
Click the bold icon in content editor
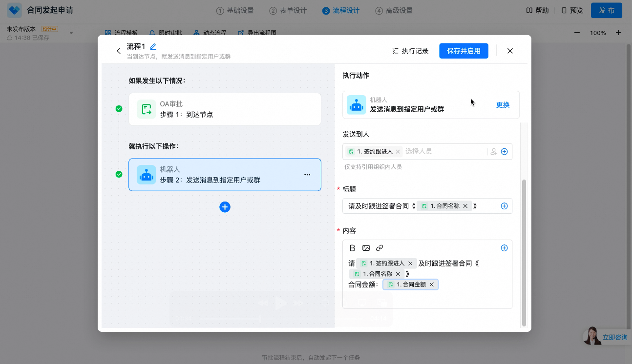[x=352, y=248]
